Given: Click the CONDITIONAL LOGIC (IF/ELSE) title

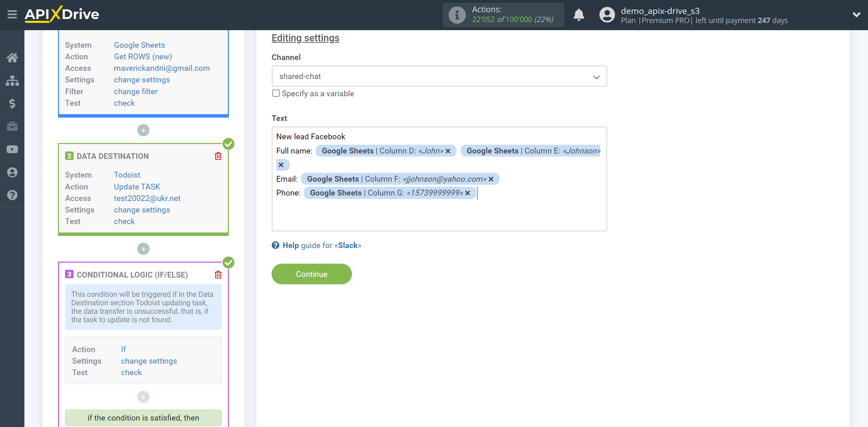Looking at the screenshot, I should tap(132, 275).
